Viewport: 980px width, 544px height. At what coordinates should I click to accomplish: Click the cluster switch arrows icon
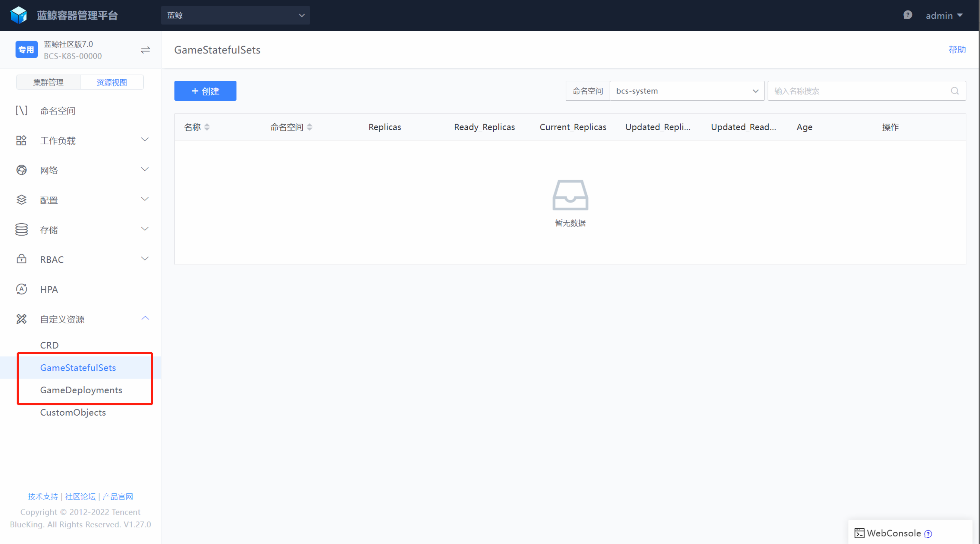coord(145,50)
